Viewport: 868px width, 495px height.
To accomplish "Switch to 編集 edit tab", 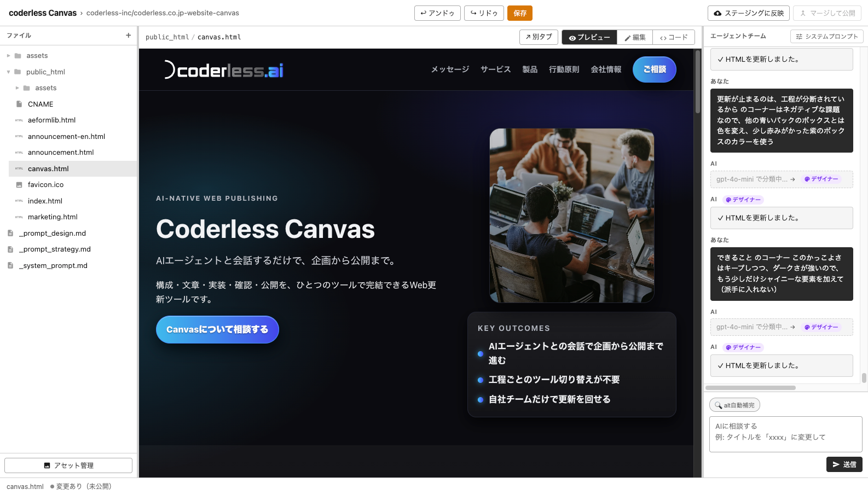I will point(635,37).
